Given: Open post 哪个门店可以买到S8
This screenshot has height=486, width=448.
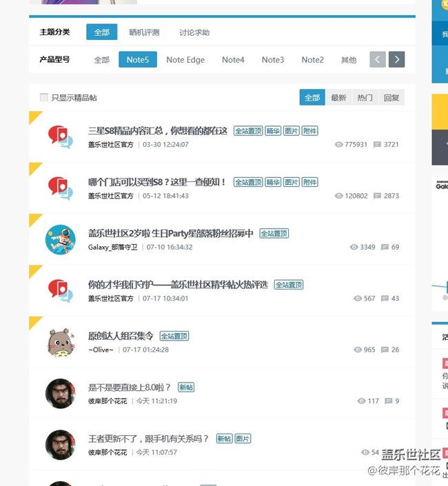Looking at the screenshot, I should (157, 182).
